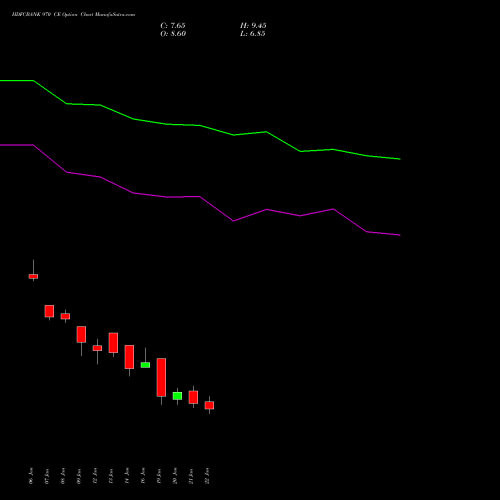Image resolution: width=500 pixels, height=500 pixels.
Task: Click the small red candle above 12 Jan
Action: 97,348
